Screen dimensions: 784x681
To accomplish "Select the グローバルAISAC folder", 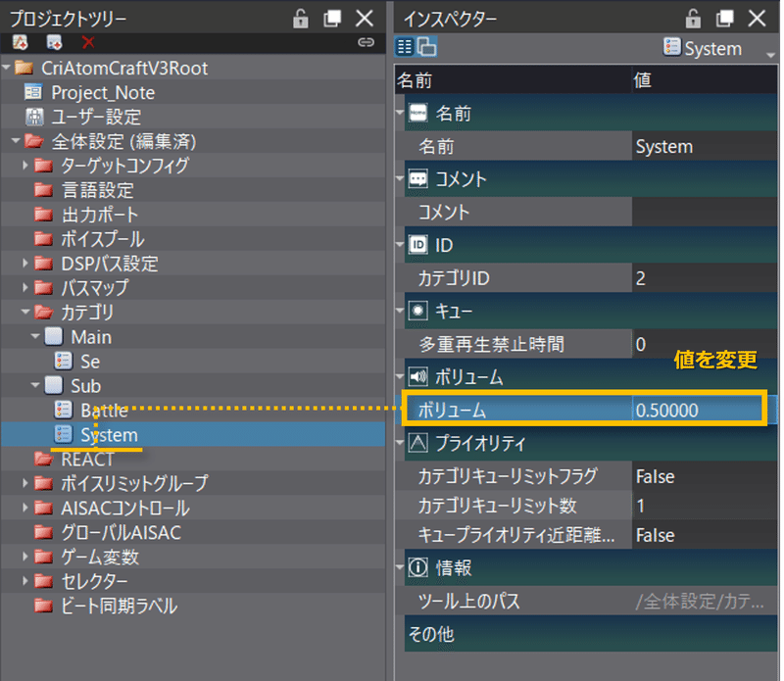I will [x=121, y=533].
